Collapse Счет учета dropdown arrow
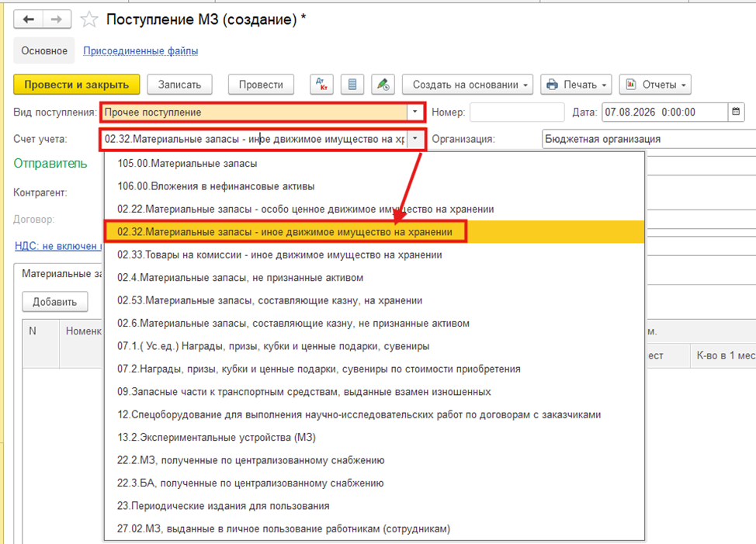756x544 pixels. point(415,139)
